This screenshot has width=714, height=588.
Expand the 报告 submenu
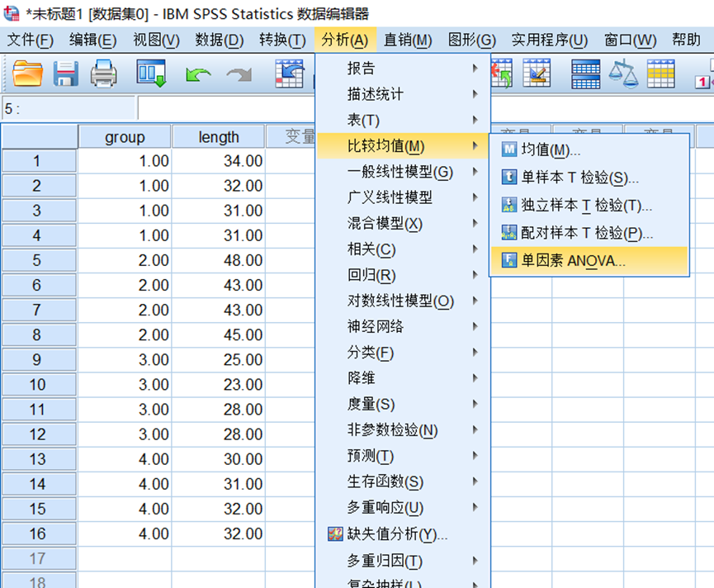(403, 69)
